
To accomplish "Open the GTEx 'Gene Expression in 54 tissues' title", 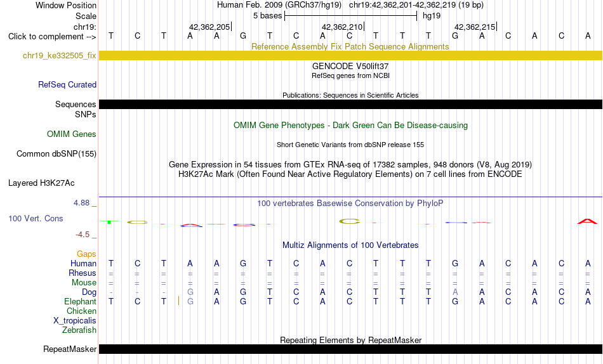I will coord(350,164).
